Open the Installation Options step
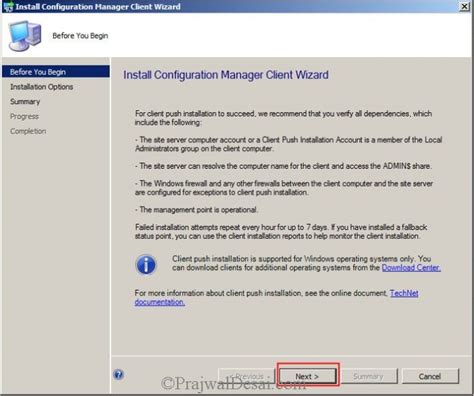Screen dimensions: 474x396 [42, 87]
